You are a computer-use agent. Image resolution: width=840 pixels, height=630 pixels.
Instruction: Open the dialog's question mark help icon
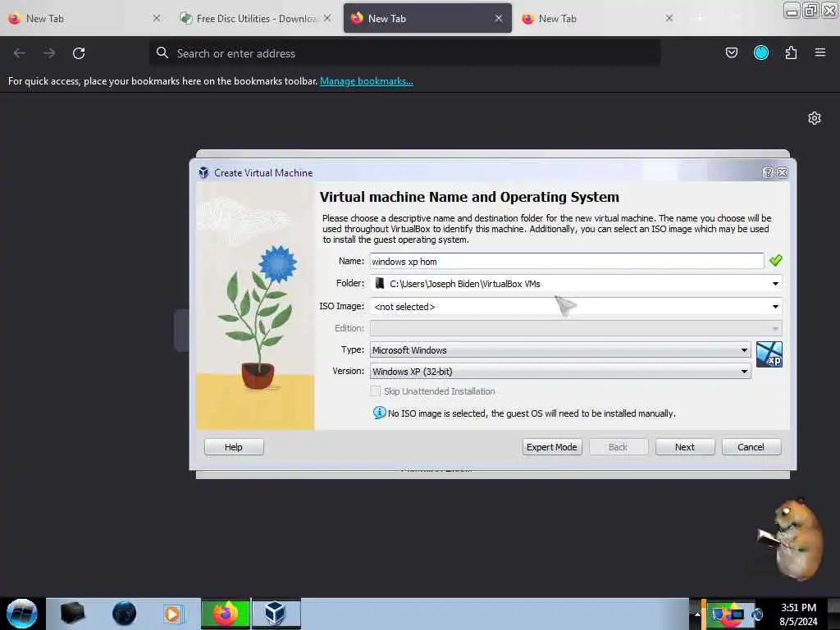click(x=768, y=172)
